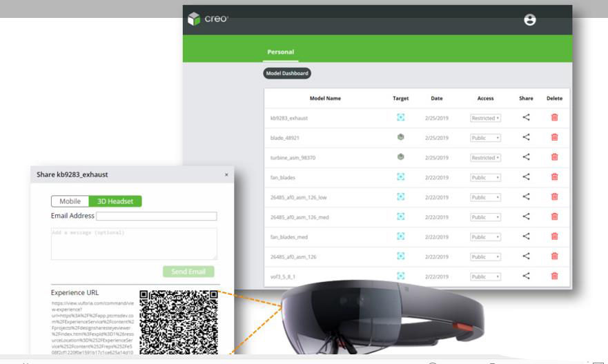Share the 26485_af0_asm_126_low model
608x364 pixels.
526,197
